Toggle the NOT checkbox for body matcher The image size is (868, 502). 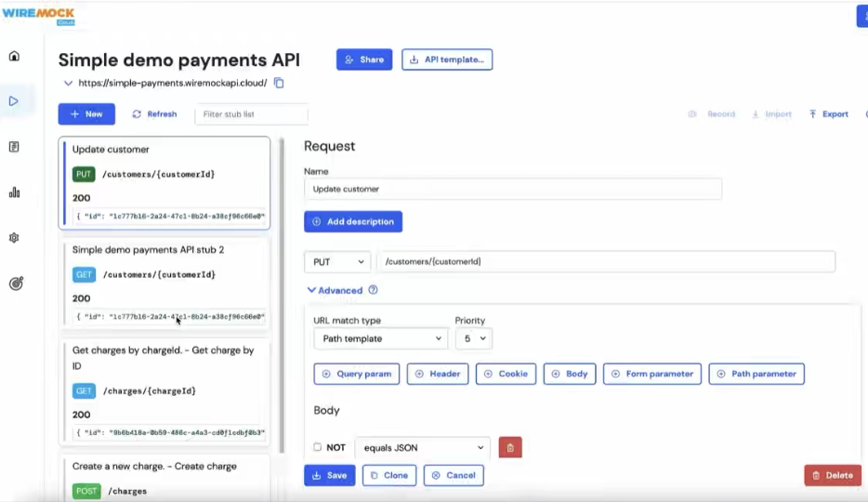tap(317, 446)
